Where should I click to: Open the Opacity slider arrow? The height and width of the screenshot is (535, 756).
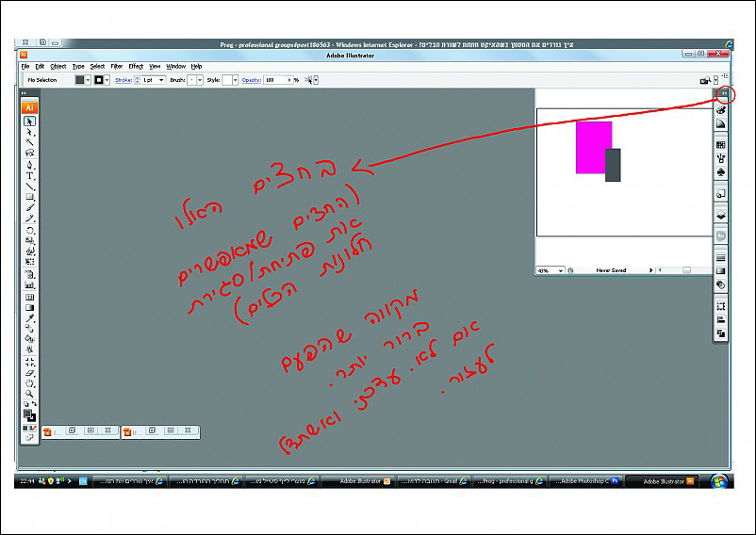[x=289, y=80]
